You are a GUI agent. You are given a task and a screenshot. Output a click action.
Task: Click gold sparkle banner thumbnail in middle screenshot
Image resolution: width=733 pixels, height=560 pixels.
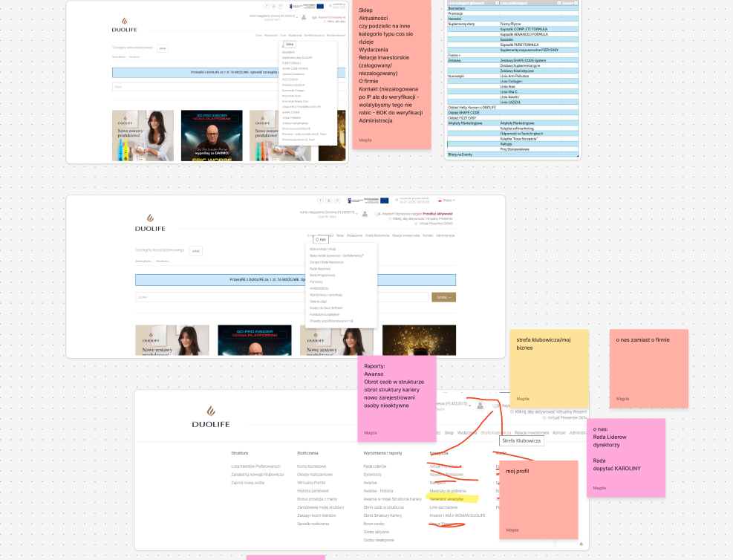tap(419, 340)
